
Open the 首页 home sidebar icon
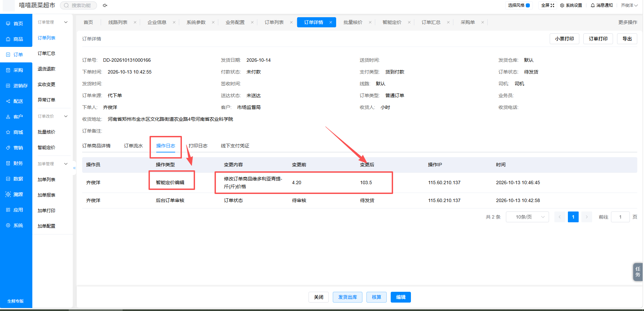[x=8, y=24]
